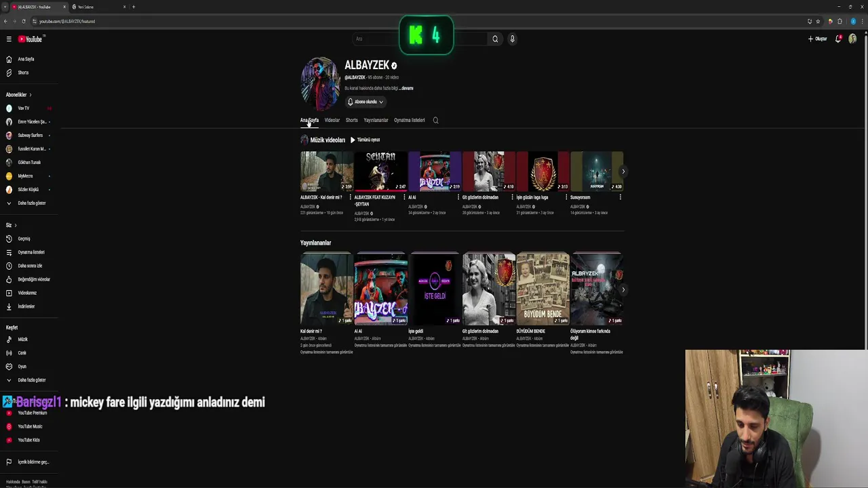This screenshot has height=488, width=868.
Task: Open the İşin gücün laga luga thumbnail
Action: (542, 171)
